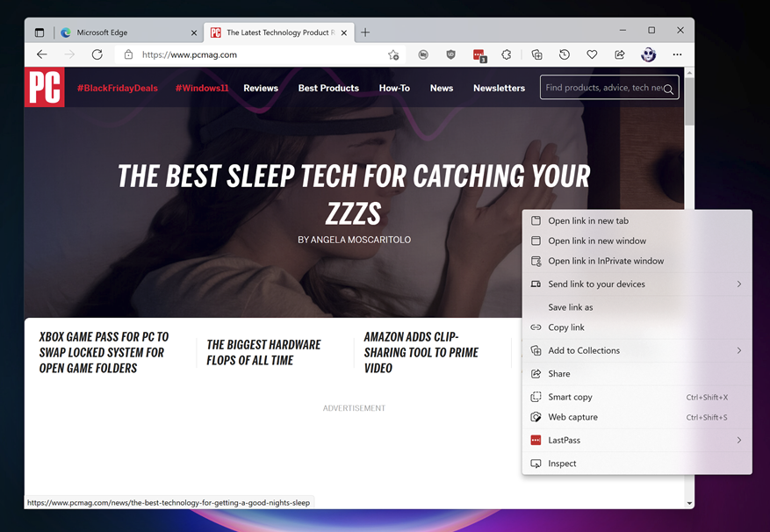The width and height of the screenshot is (770, 532).
Task: Choose Smart copy menu entry
Action: coord(637,397)
